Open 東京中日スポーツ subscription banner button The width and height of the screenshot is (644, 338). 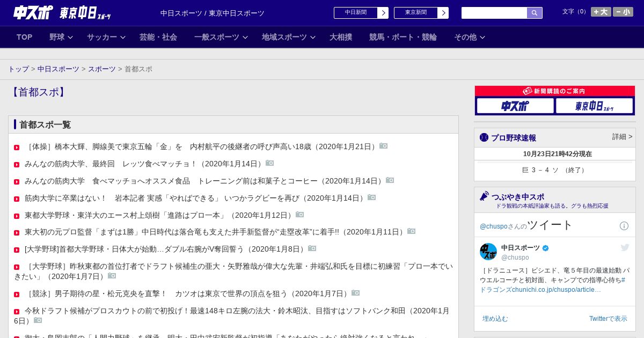[594, 106]
